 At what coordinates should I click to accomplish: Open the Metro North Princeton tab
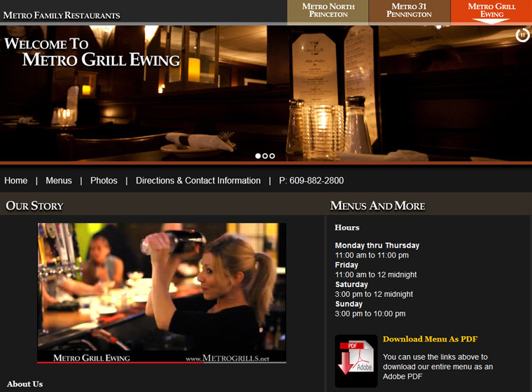328,10
